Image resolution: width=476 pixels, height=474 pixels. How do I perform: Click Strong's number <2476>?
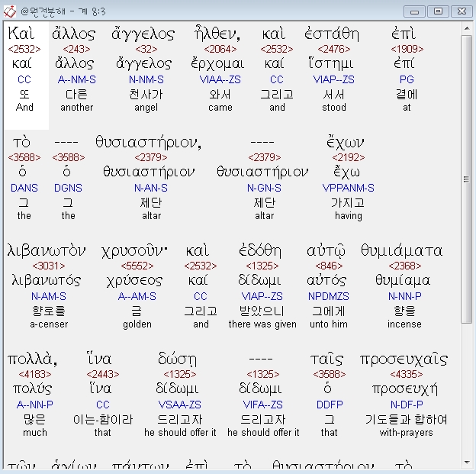[x=334, y=49]
